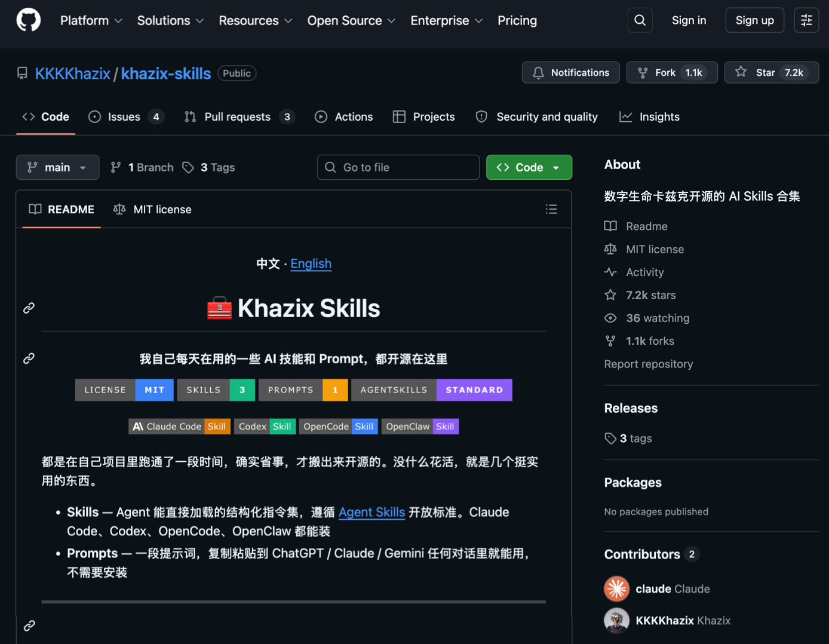Click the repository icon beside KKKKhazix
Screen dimensions: 829x644
point(22,73)
